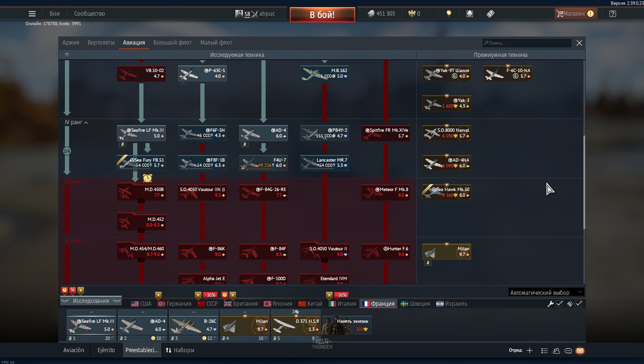Select the premium Yak-3 card
The width and height of the screenshot is (644, 364).
[x=447, y=103]
